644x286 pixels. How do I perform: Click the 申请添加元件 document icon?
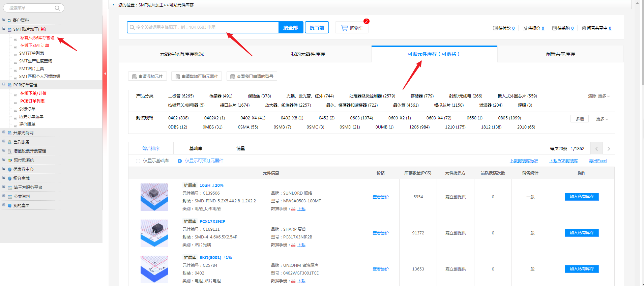[x=134, y=77]
